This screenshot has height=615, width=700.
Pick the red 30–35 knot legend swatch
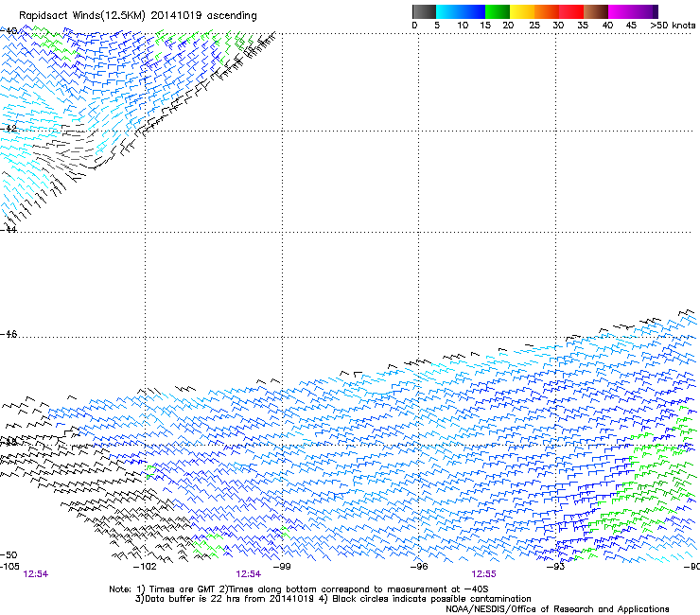571,11
